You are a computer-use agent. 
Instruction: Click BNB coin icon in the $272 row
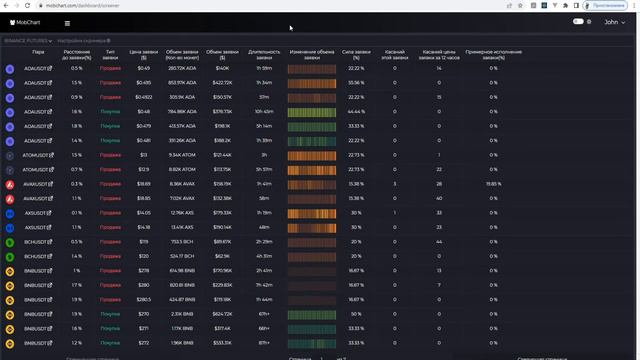(x=10, y=344)
